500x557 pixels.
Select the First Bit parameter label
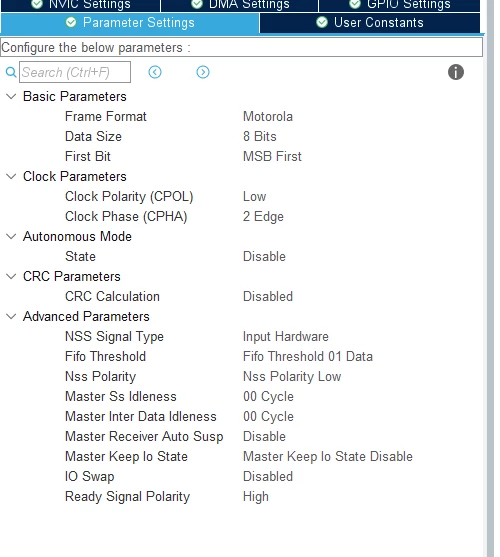coord(88,156)
